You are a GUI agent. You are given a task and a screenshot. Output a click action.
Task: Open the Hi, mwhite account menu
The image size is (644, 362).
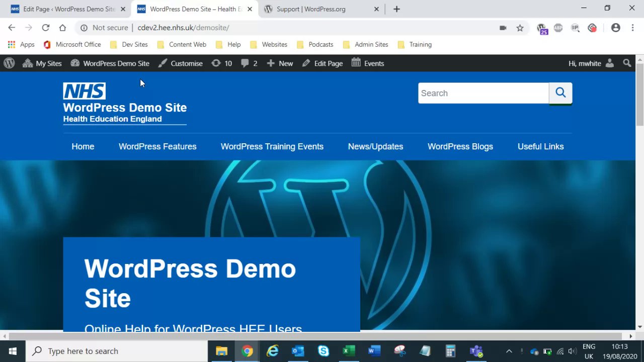point(591,63)
